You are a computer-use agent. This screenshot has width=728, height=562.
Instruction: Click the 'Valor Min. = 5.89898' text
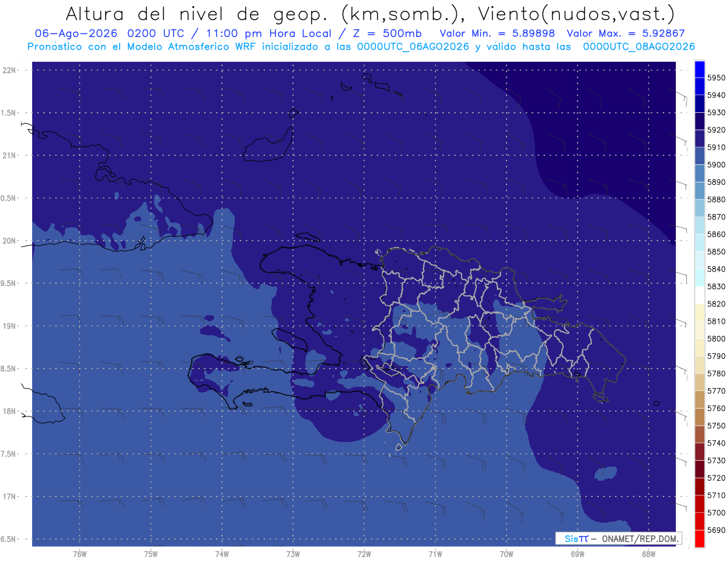[498, 33]
